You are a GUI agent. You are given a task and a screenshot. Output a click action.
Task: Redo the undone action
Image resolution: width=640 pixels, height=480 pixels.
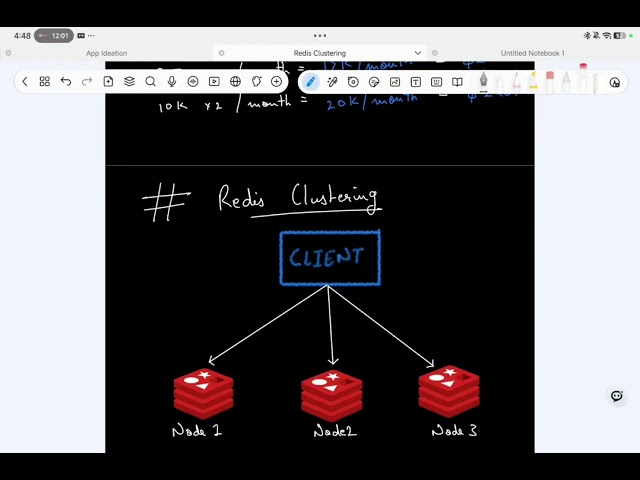(x=87, y=82)
